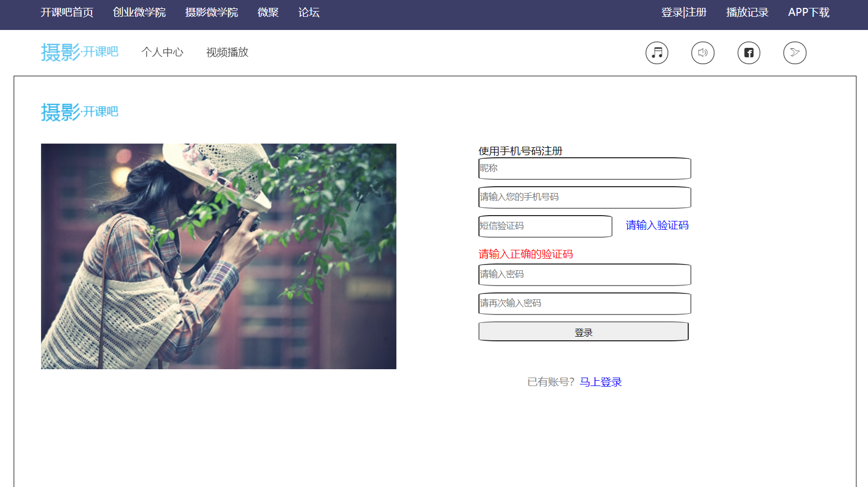The height and width of the screenshot is (487, 868).
Task: Open 个人中心 from the secondary navigation
Action: pos(163,52)
